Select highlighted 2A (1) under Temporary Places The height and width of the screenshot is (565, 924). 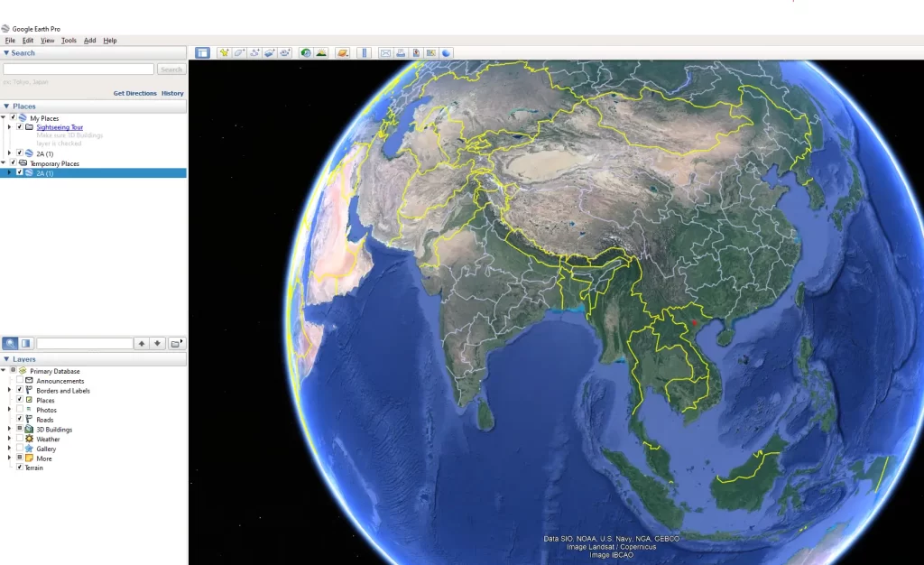coord(93,173)
